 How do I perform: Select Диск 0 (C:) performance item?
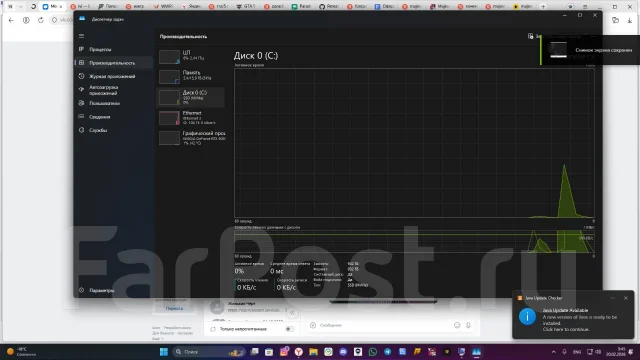191,97
